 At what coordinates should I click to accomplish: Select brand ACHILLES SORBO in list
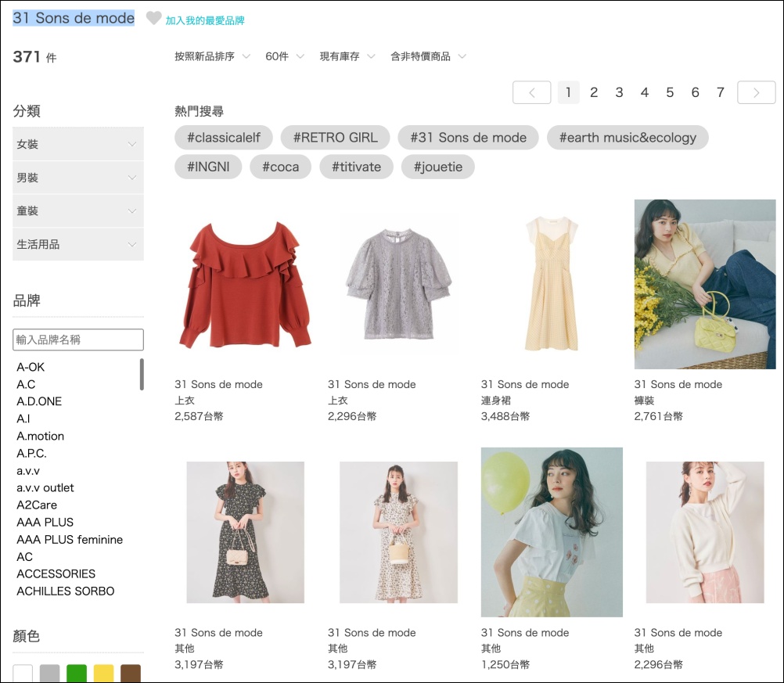point(66,591)
